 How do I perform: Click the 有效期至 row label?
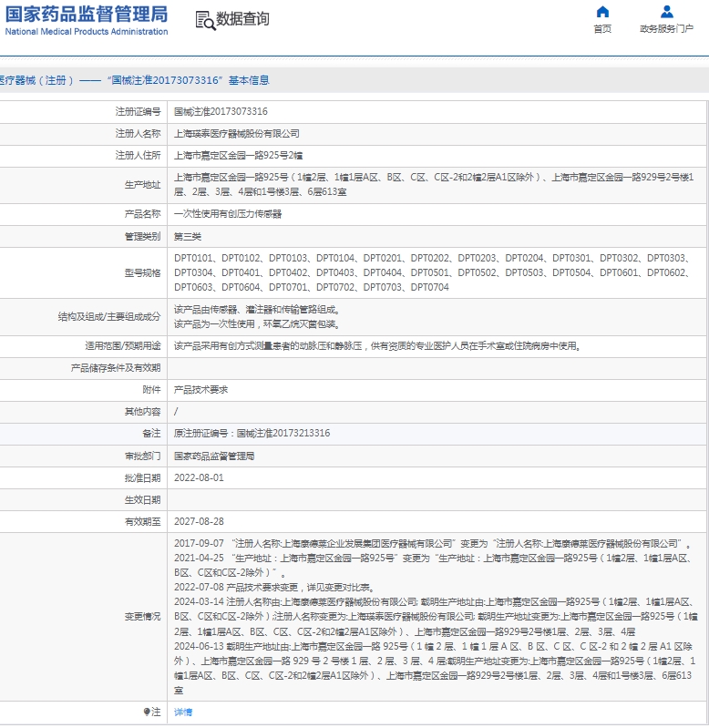pos(142,521)
